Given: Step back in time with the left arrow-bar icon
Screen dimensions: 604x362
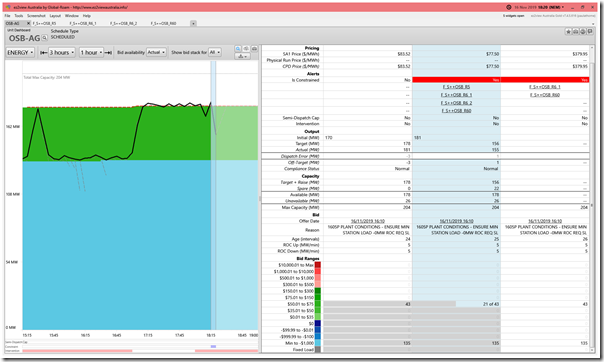Looking at the screenshot, I should (44, 52).
